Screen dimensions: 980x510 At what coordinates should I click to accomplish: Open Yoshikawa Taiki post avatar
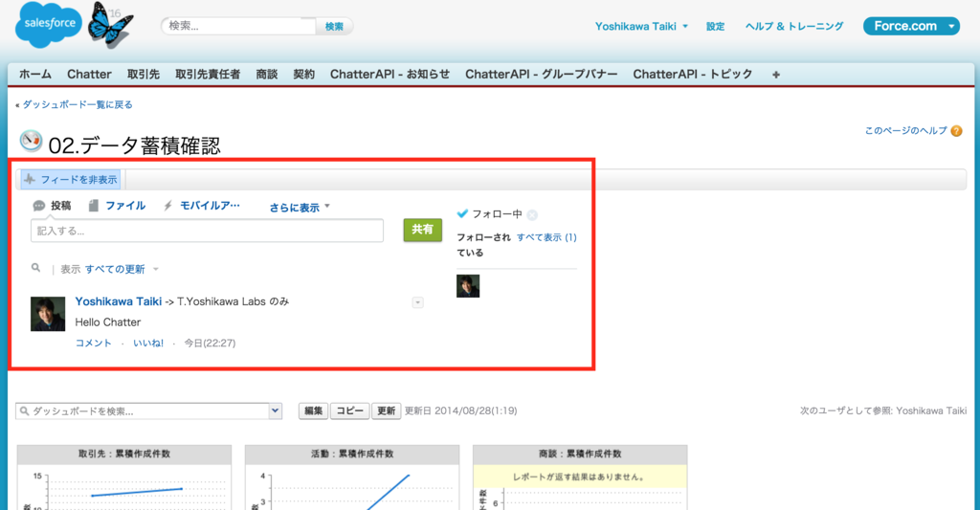(48, 314)
